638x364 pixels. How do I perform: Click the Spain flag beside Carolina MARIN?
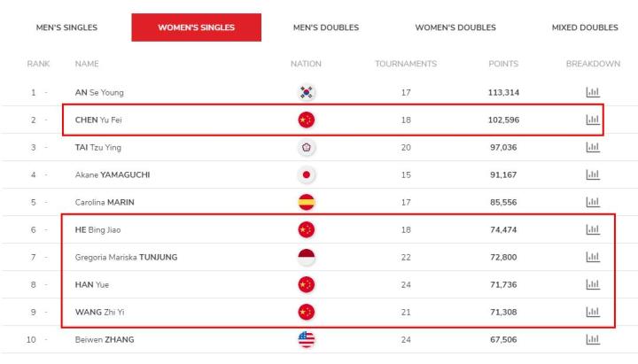(306, 202)
